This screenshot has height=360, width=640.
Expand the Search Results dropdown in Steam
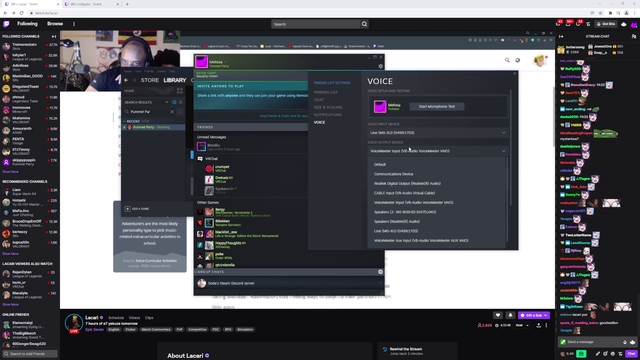[x=167, y=102]
